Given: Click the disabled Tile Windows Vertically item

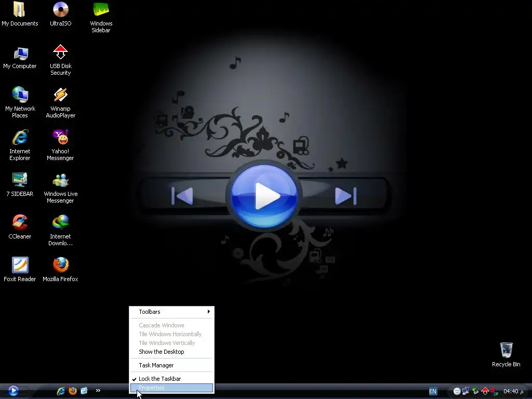Looking at the screenshot, I should tap(171, 343).
